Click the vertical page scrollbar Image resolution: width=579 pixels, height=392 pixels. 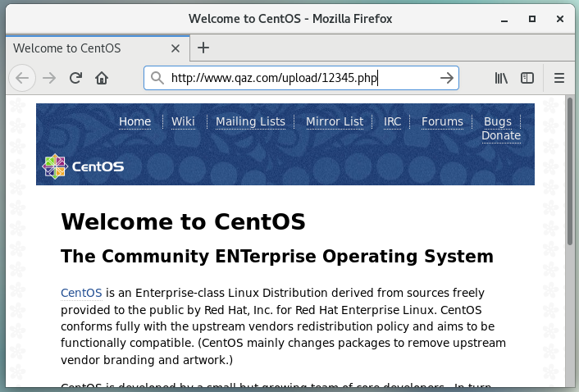570,171
